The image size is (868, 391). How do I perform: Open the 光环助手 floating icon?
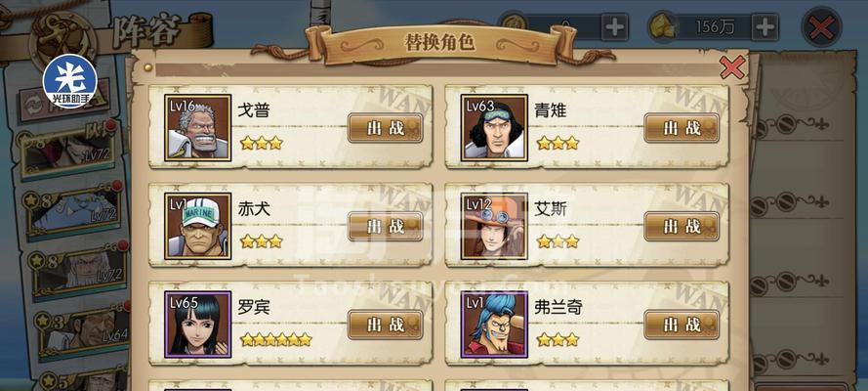[x=70, y=81]
